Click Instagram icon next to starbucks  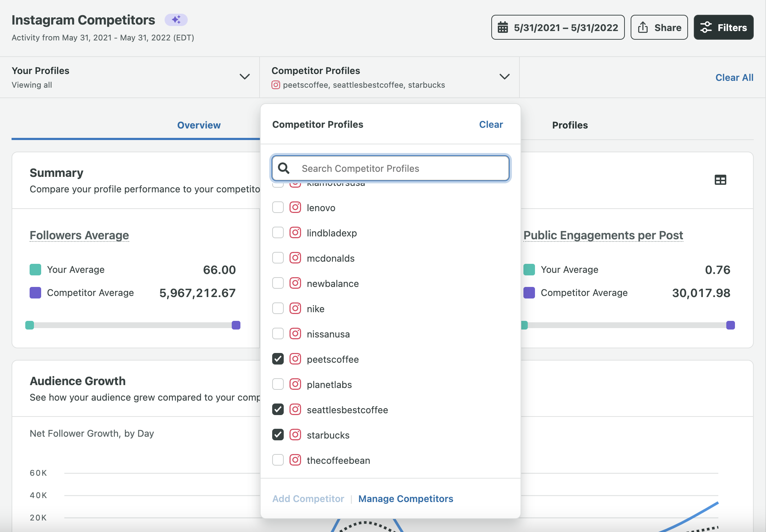tap(295, 435)
